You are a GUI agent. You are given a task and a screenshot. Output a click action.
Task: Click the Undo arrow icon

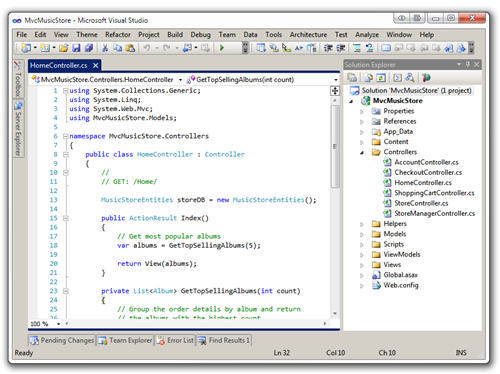point(147,48)
